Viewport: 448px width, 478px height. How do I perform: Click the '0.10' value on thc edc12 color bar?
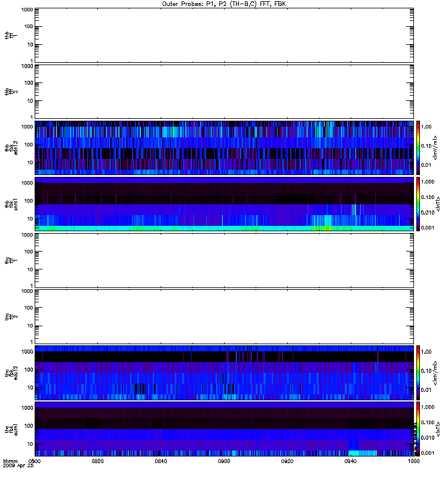pyautogui.click(x=426, y=371)
